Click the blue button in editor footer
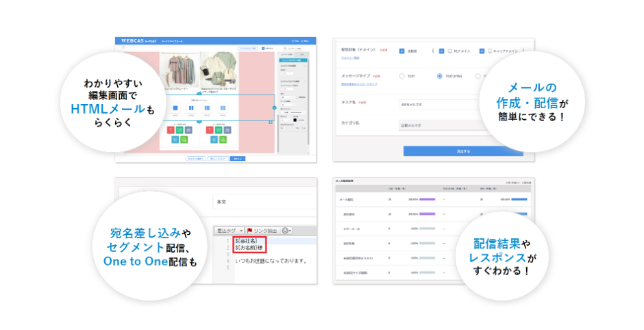The image size is (644, 330). click(237, 158)
